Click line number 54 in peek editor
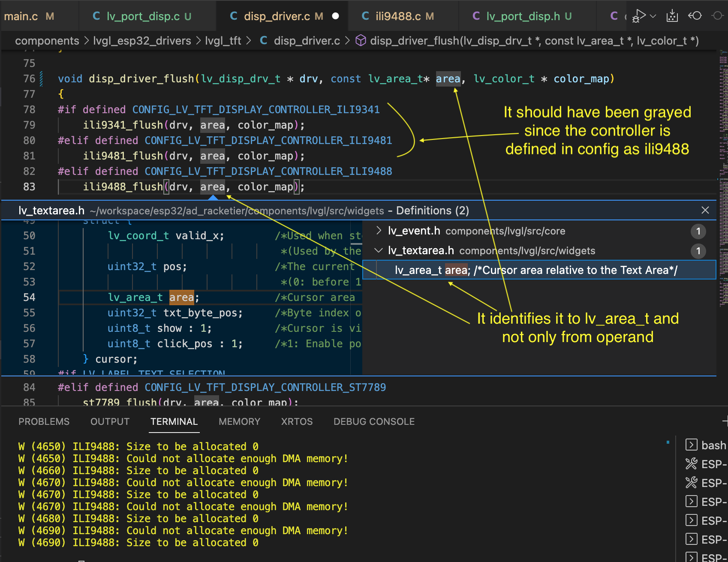The height and width of the screenshot is (562, 728). tap(29, 297)
